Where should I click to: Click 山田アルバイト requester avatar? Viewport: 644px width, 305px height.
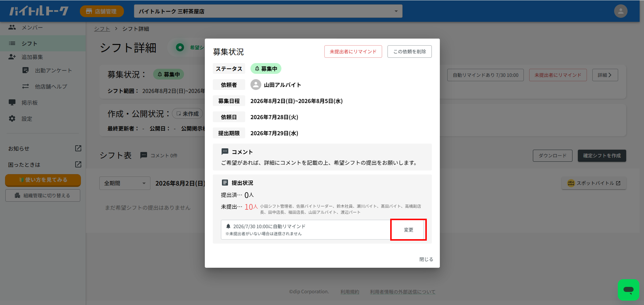coord(256,85)
